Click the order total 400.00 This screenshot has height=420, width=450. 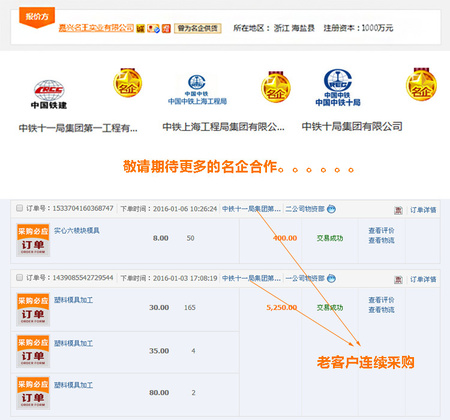(285, 238)
